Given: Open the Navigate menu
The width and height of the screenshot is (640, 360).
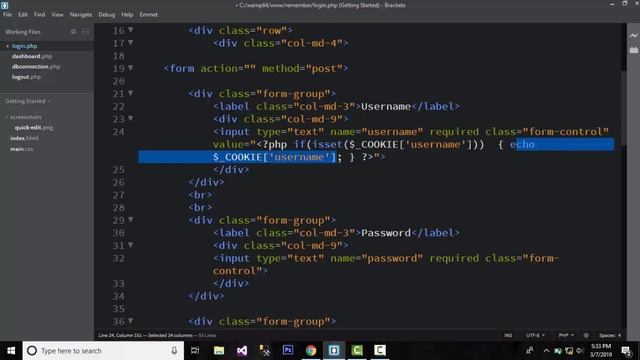Looking at the screenshot, I should click(81, 14).
